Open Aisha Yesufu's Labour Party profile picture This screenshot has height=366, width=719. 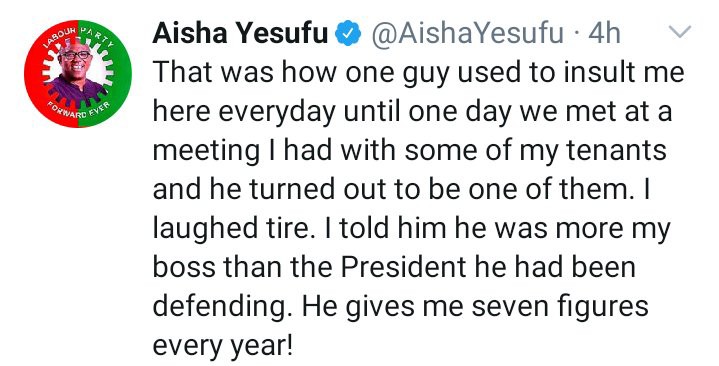pos(78,74)
